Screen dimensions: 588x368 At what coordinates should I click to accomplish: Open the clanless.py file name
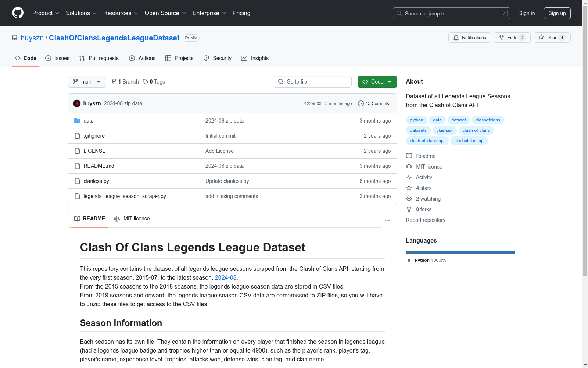click(96, 181)
